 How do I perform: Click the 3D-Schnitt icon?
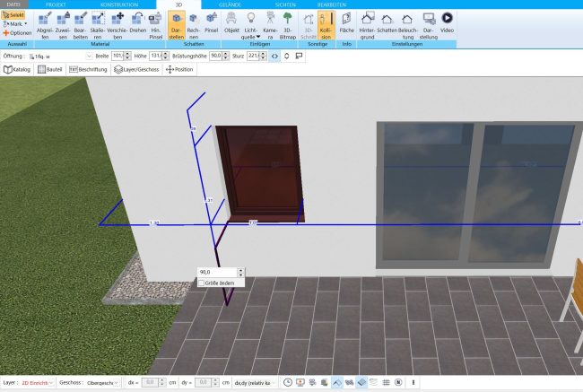pyautogui.click(x=309, y=25)
